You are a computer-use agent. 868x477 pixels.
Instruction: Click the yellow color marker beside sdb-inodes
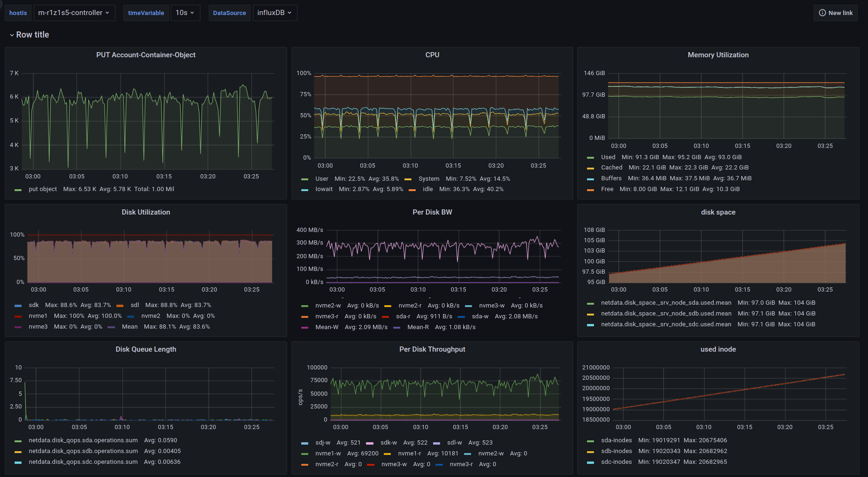coord(590,452)
